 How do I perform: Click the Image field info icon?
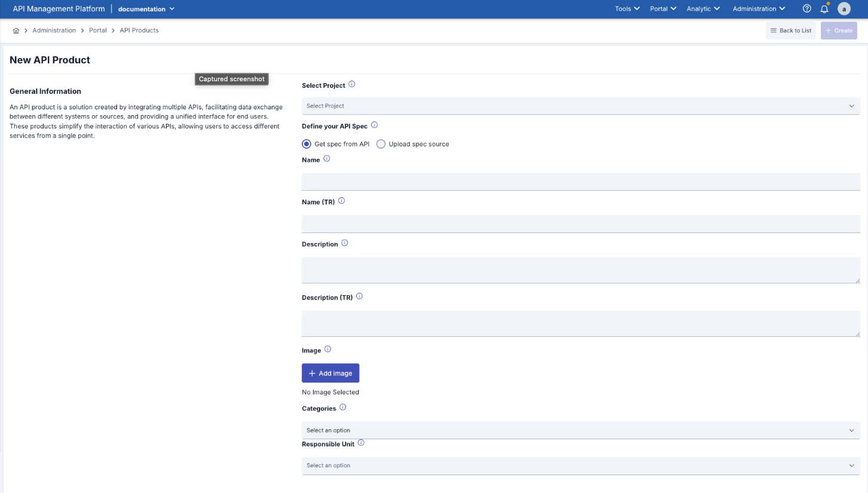329,349
